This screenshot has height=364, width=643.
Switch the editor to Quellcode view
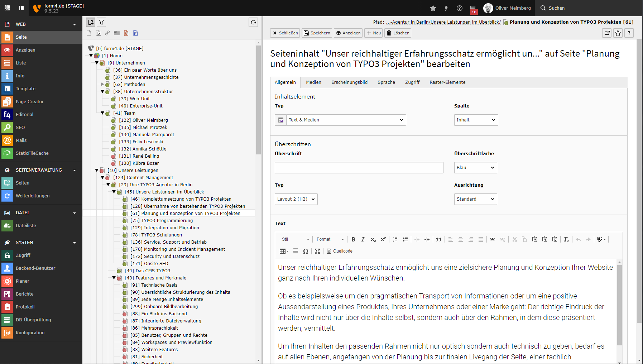340,251
